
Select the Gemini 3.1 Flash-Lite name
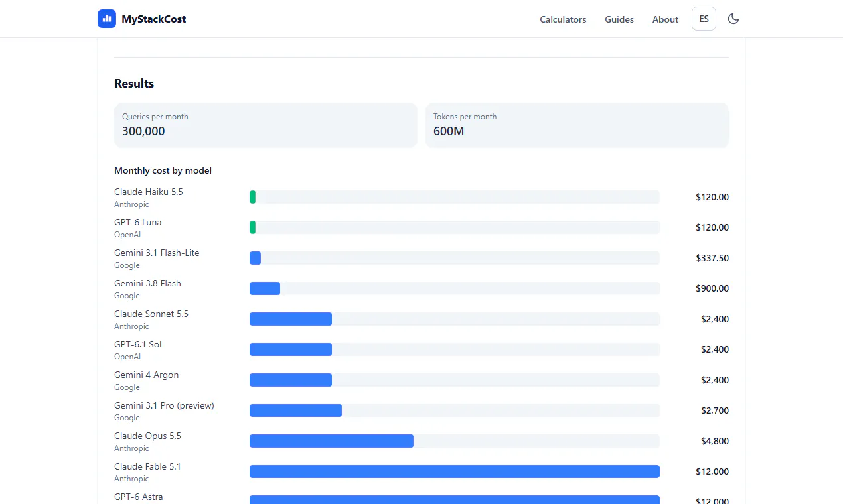click(x=157, y=253)
